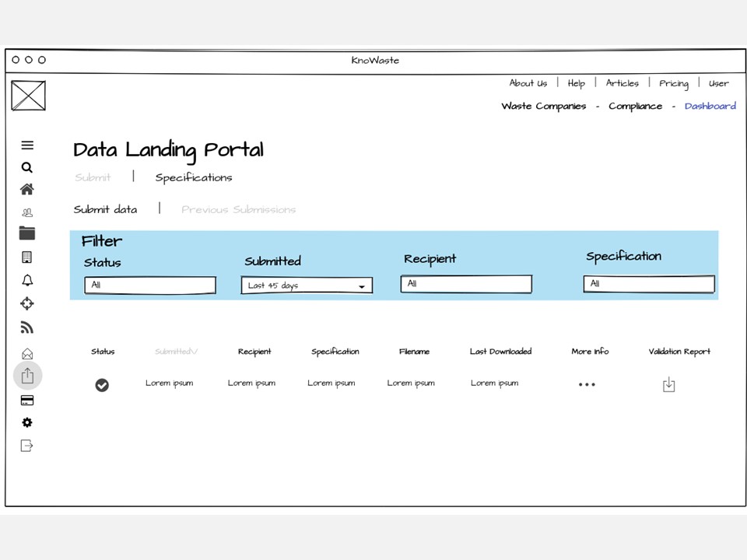Go to Waste Companies section
The image size is (747, 560).
544,107
